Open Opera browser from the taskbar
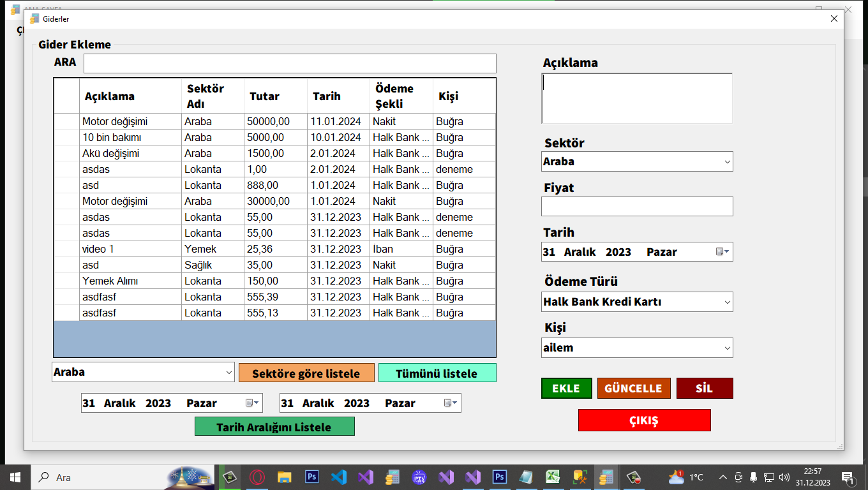The height and width of the screenshot is (490, 868). [257, 477]
